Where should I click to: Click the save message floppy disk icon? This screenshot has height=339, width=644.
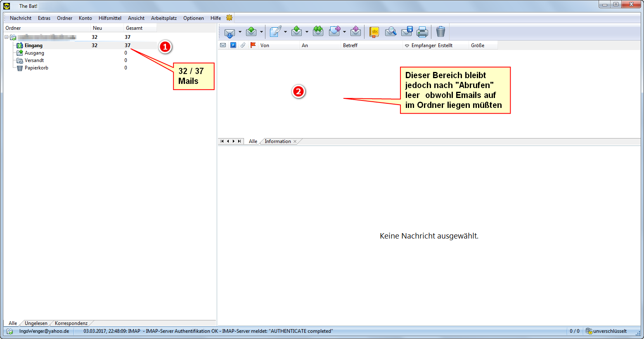click(x=407, y=32)
